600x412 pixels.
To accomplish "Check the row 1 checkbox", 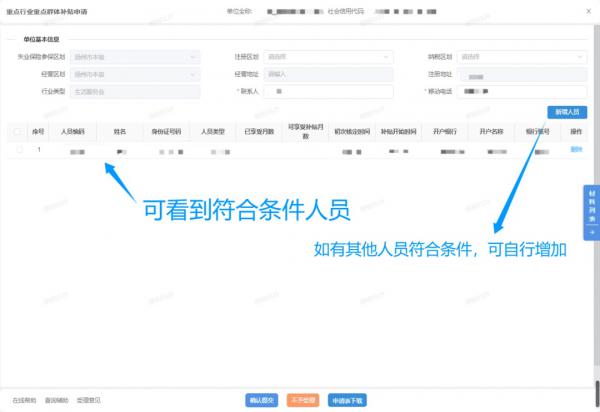I will click(x=18, y=149).
